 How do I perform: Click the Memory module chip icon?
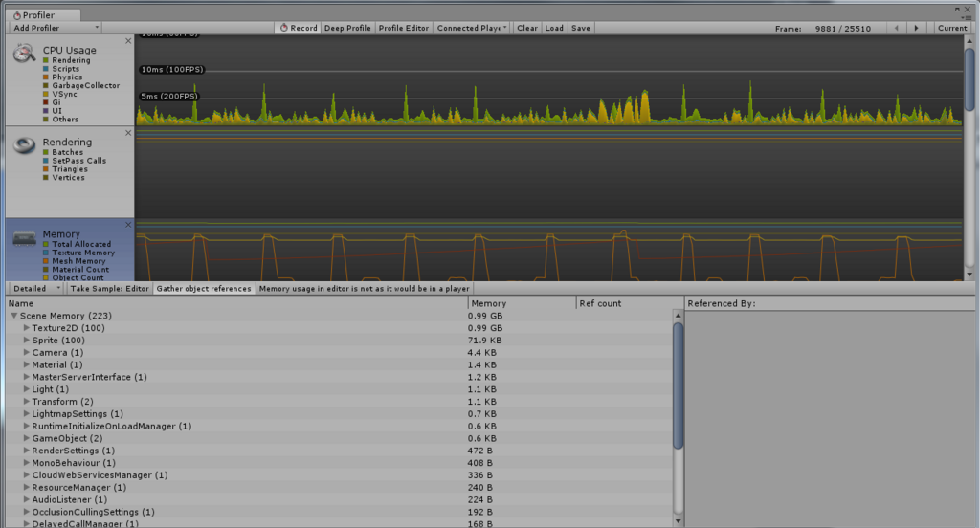24,238
